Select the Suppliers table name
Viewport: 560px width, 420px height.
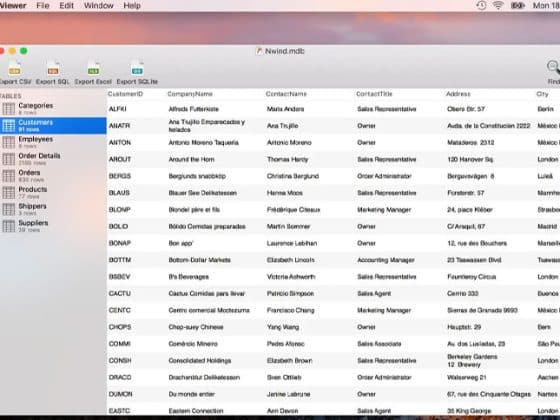click(x=33, y=223)
